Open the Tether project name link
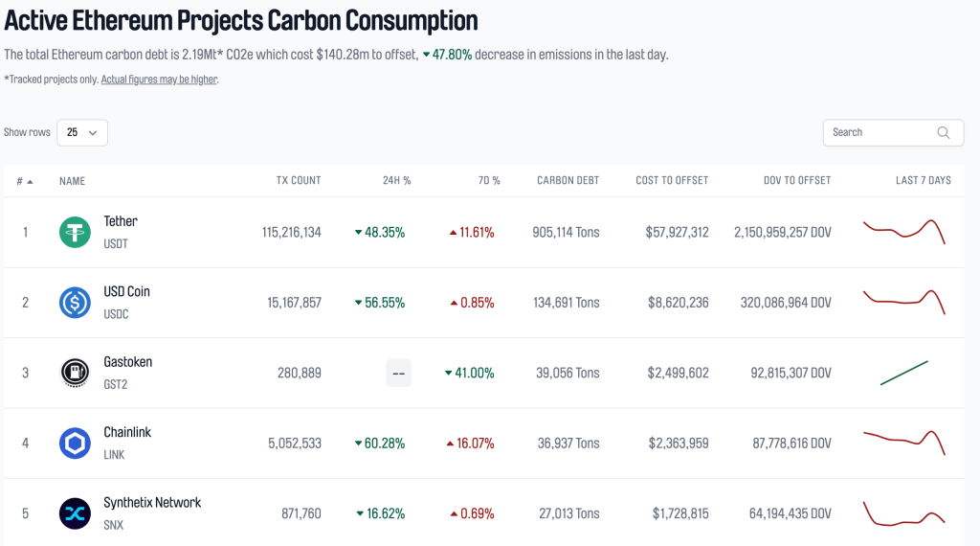 click(121, 221)
